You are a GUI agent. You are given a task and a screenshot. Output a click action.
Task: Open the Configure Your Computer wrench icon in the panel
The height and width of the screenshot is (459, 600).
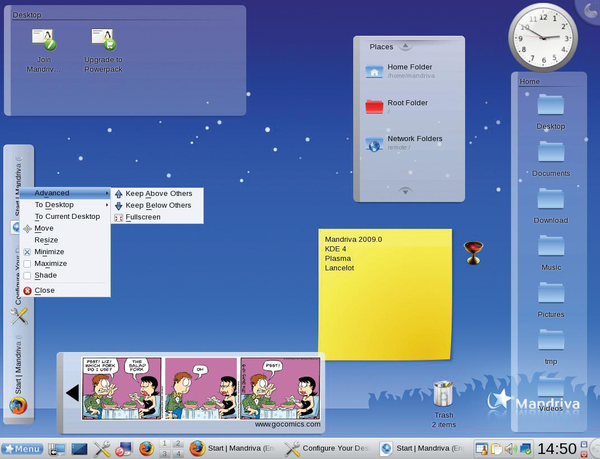[x=102, y=449]
